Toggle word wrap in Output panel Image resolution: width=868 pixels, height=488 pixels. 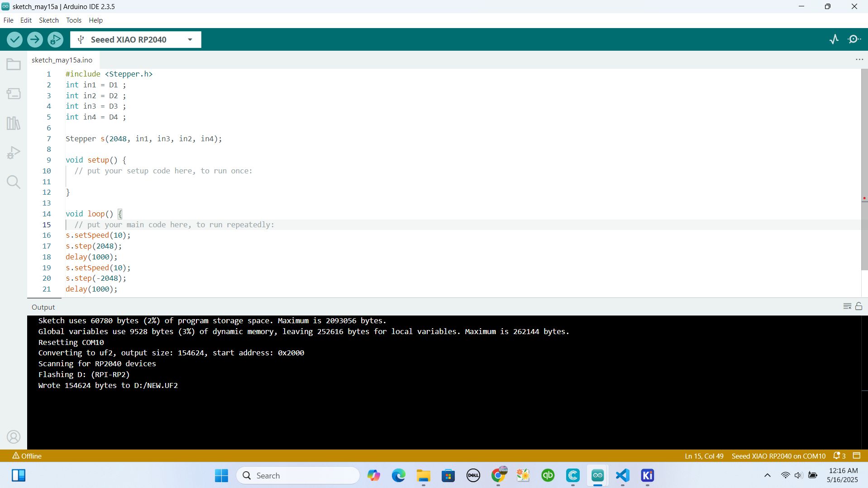pyautogui.click(x=847, y=306)
